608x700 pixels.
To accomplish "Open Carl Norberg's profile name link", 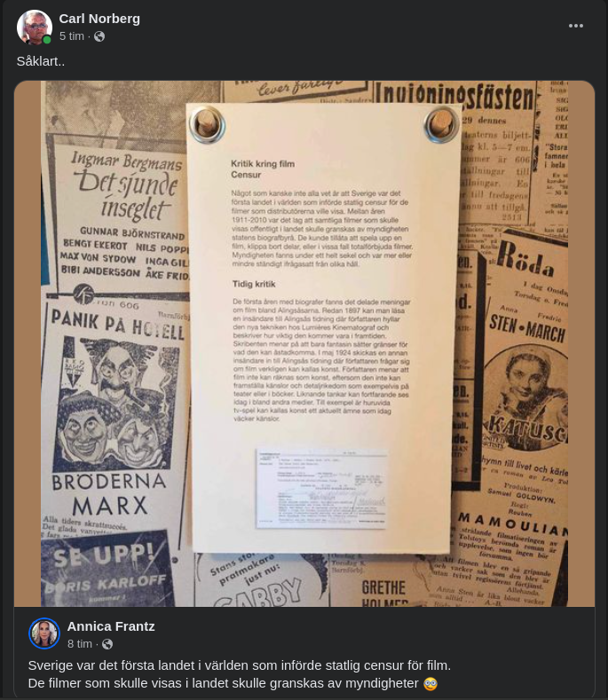I will [x=99, y=19].
